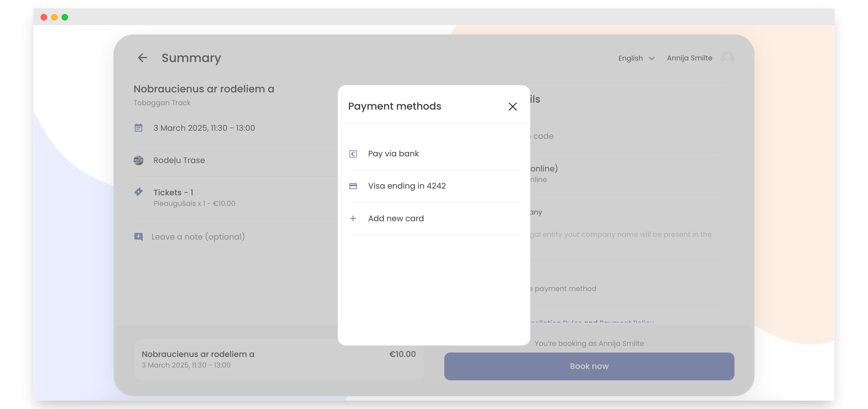Select the Visa ending in 4242 payment method
Screen dimensions: 868x409
[407, 186]
